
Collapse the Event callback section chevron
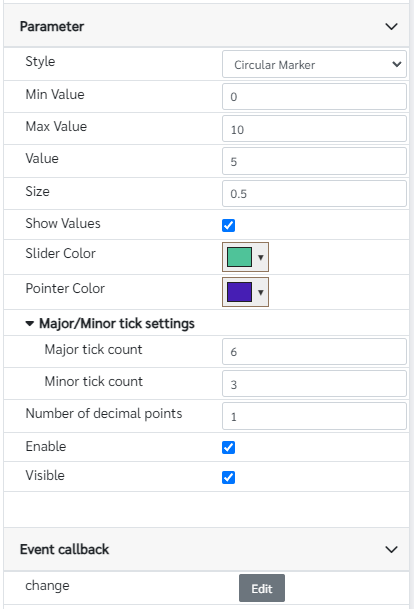tap(391, 549)
